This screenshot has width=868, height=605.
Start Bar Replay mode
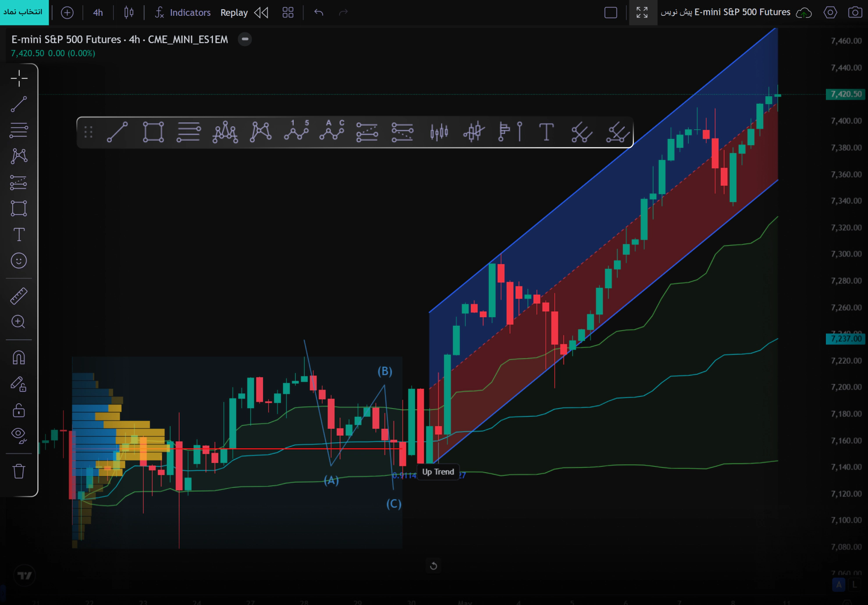[x=234, y=13]
